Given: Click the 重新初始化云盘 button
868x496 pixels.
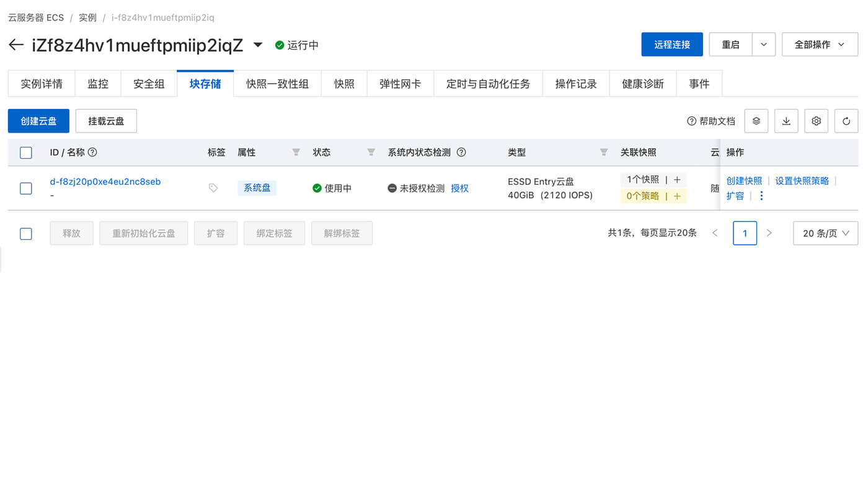Looking at the screenshot, I should 144,233.
